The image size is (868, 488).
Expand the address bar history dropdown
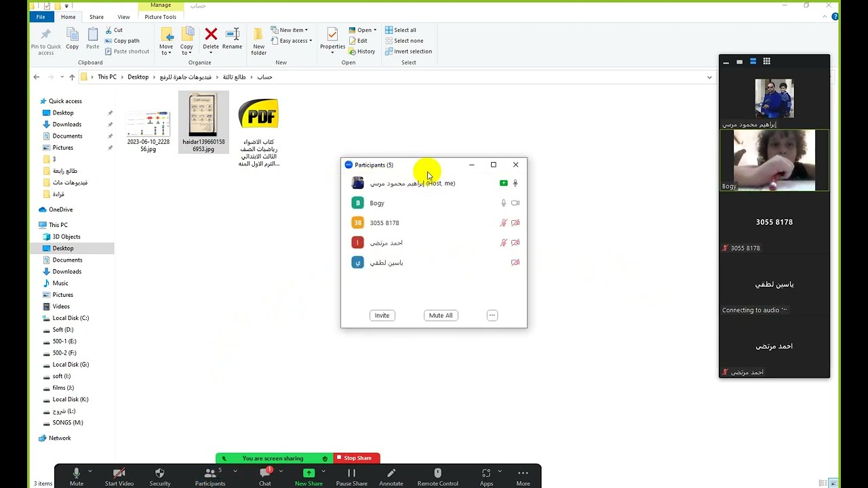pos(709,77)
